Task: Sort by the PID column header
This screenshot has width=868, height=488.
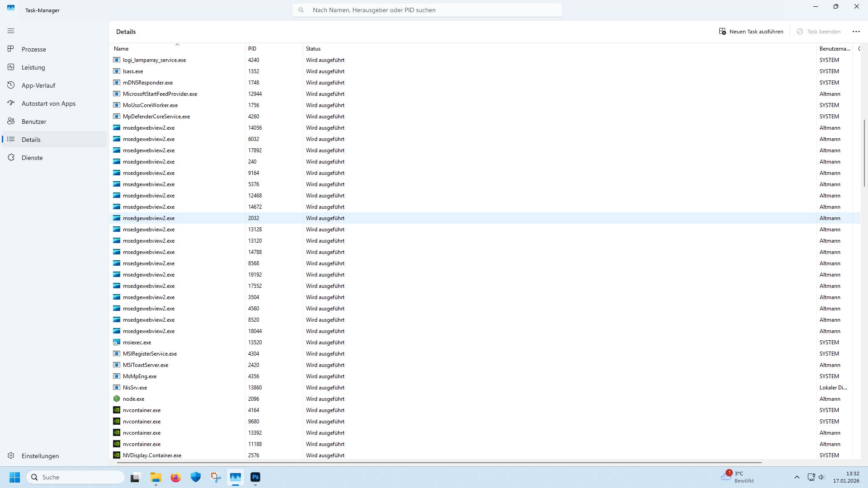Action: coord(252,49)
